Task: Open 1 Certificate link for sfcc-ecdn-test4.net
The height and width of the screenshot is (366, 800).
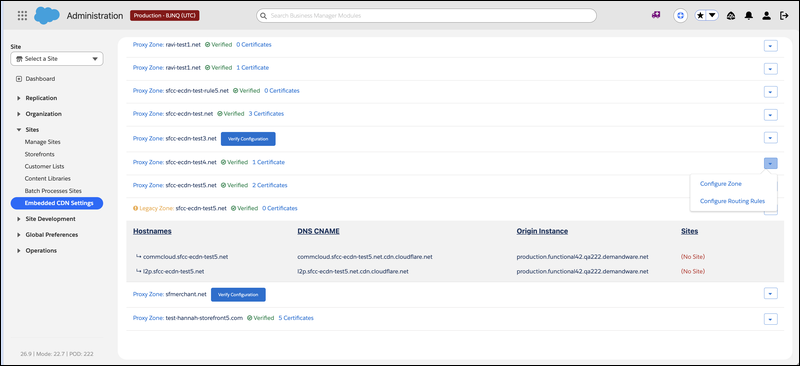Action: [268, 162]
